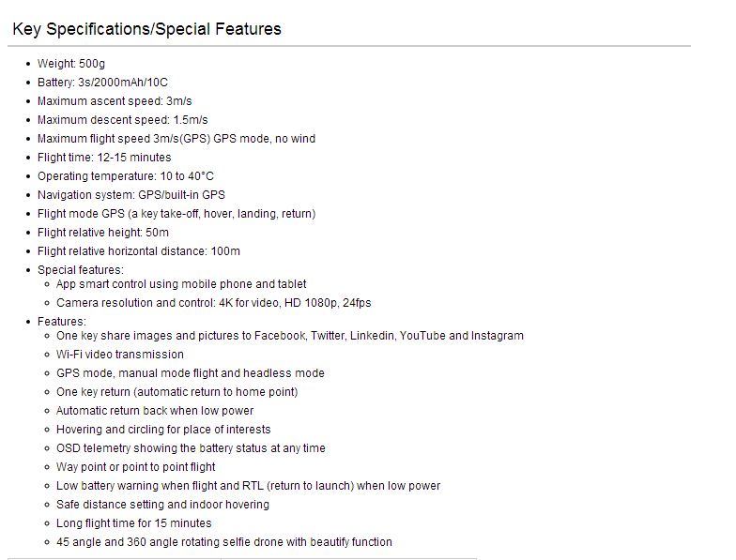Click the Flight relative horizontal distance line
The image size is (736, 560).
tap(139, 251)
